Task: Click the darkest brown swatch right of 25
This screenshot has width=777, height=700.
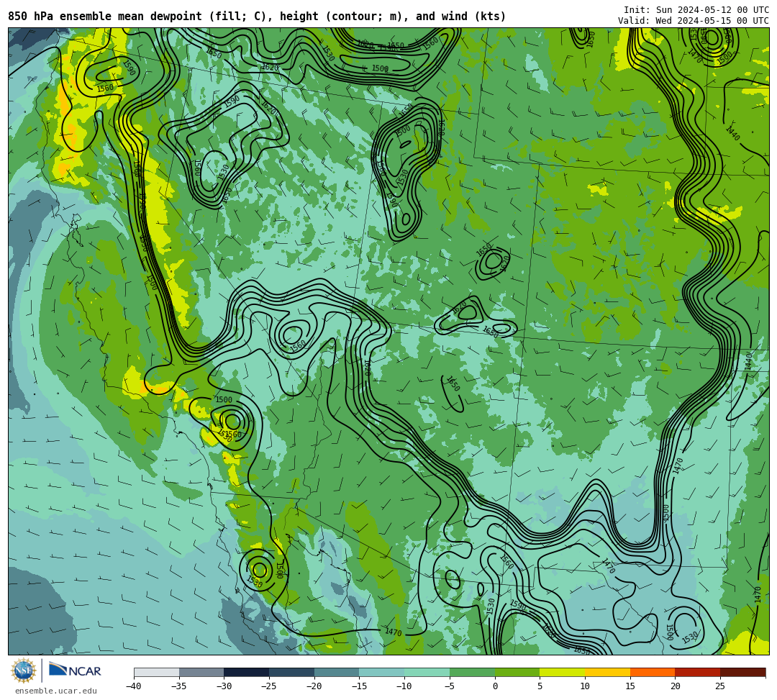Action: click(x=742, y=672)
